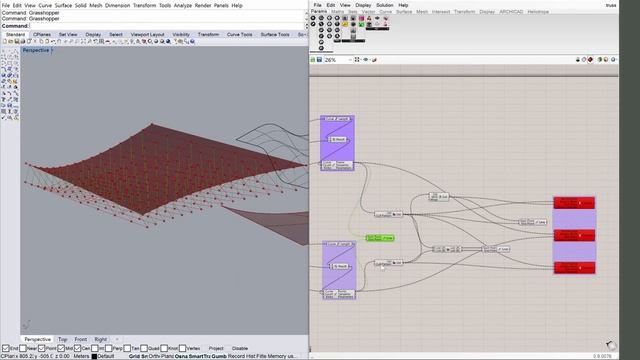Expand the first Params ribbon panel bar
640x360 pixels.
(321, 52)
